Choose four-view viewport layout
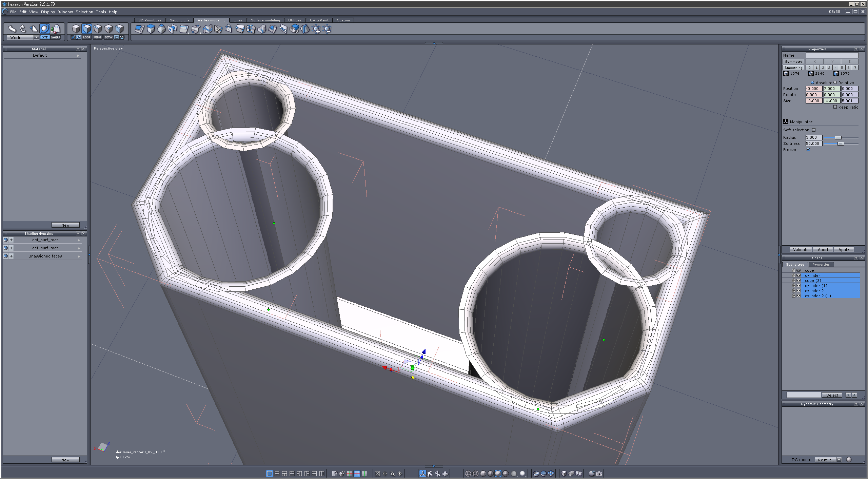 pos(277,474)
